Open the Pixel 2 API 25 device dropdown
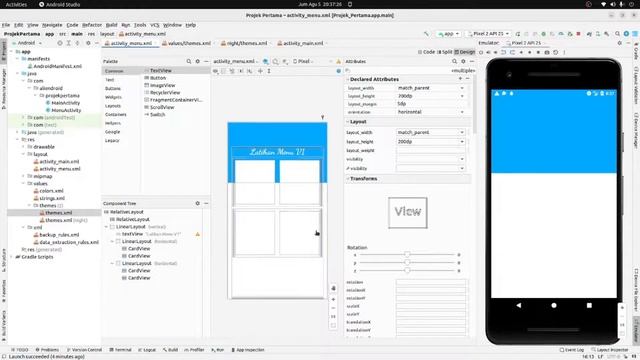The height and width of the screenshot is (360, 640). pyautogui.click(x=489, y=34)
